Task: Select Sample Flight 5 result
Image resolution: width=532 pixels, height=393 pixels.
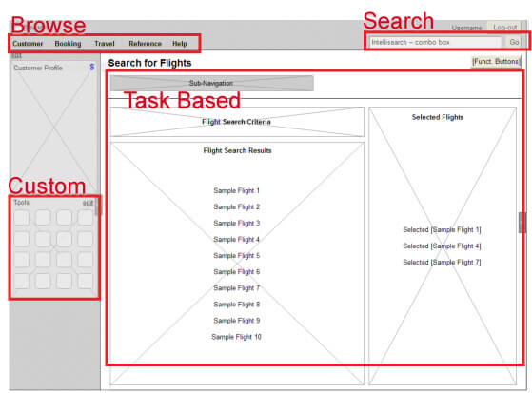Action: (236, 256)
